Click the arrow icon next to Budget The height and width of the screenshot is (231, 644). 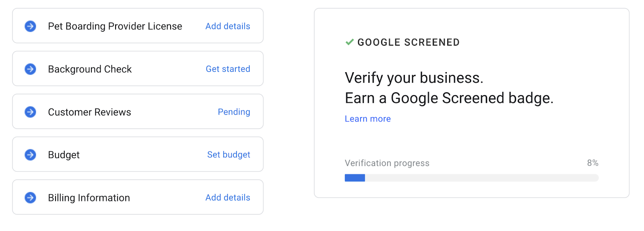pyautogui.click(x=30, y=155)
